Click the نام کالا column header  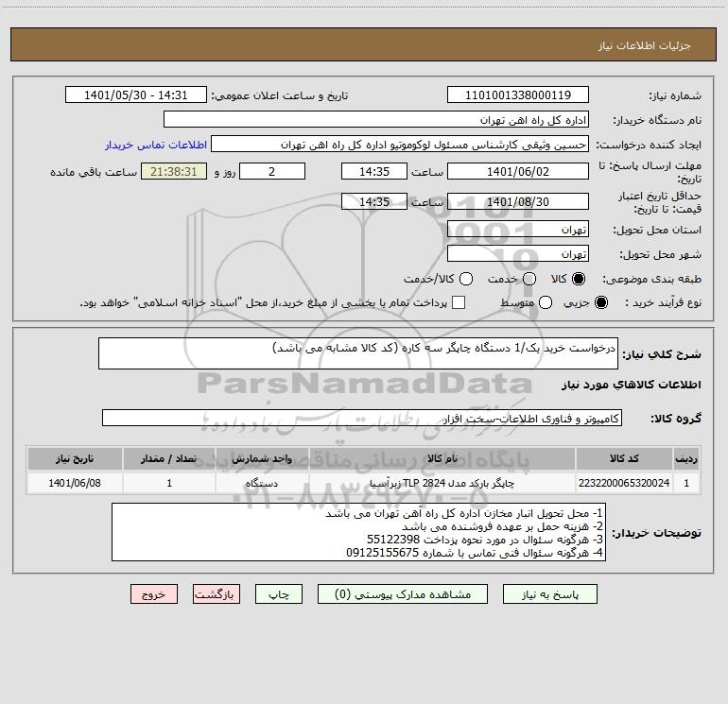point(442,458)
